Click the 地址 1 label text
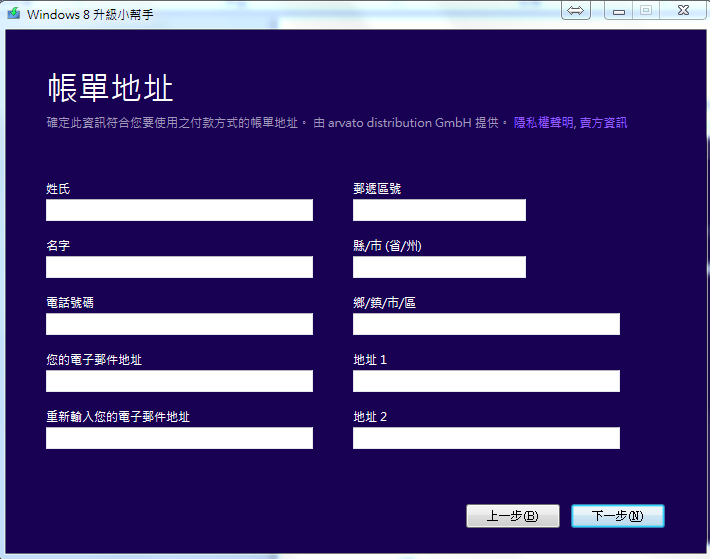 (370, 360)
